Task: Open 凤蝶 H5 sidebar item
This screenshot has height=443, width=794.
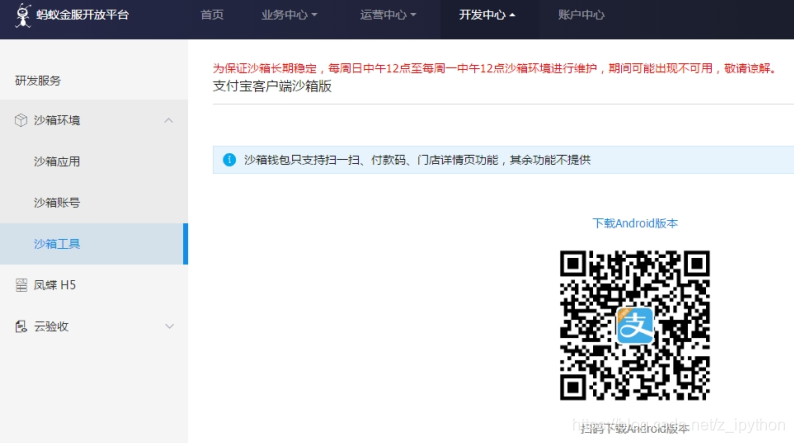Action: coord(55,285)
